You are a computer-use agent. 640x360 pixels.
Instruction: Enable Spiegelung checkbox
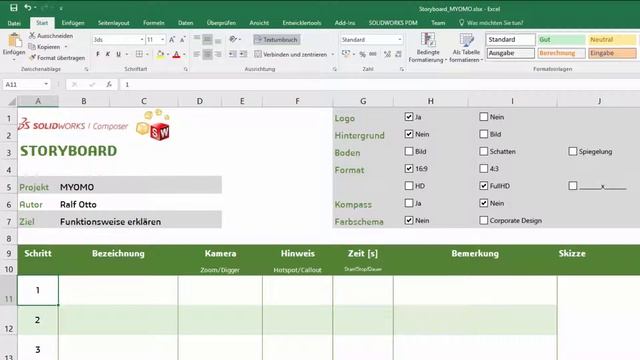tap(573, 151)
